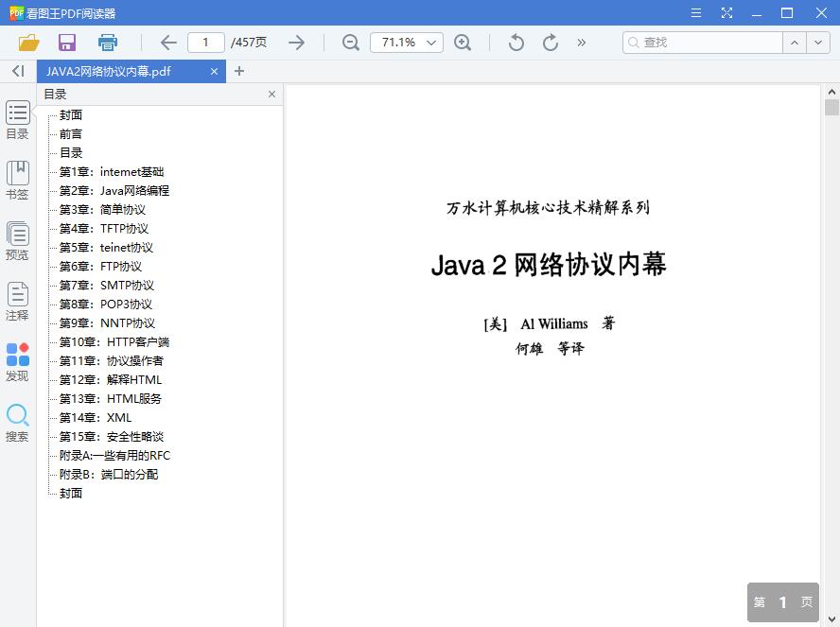Jump to 第1章: internet基础
Viewport: 840px width, 627px height.
112,172
